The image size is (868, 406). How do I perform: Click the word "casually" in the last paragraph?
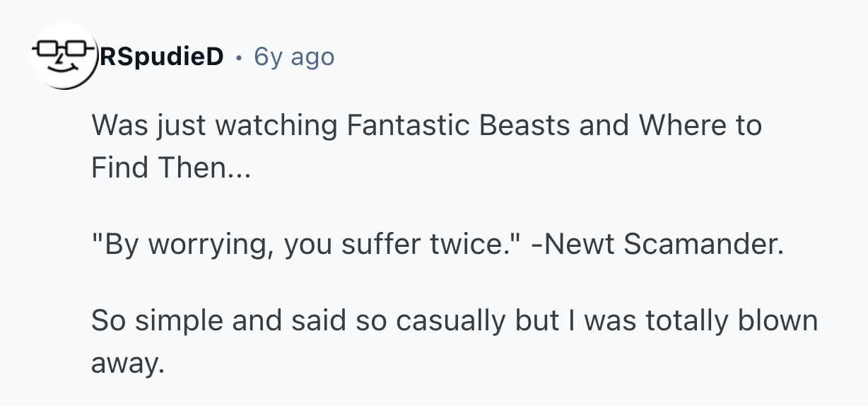[450, 320]
